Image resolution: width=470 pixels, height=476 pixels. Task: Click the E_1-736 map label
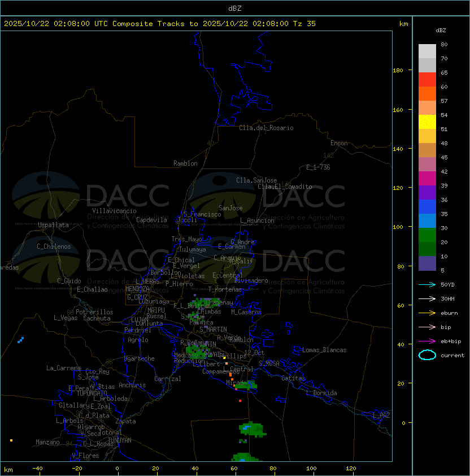pyautogui.click(x=318, y=167)
